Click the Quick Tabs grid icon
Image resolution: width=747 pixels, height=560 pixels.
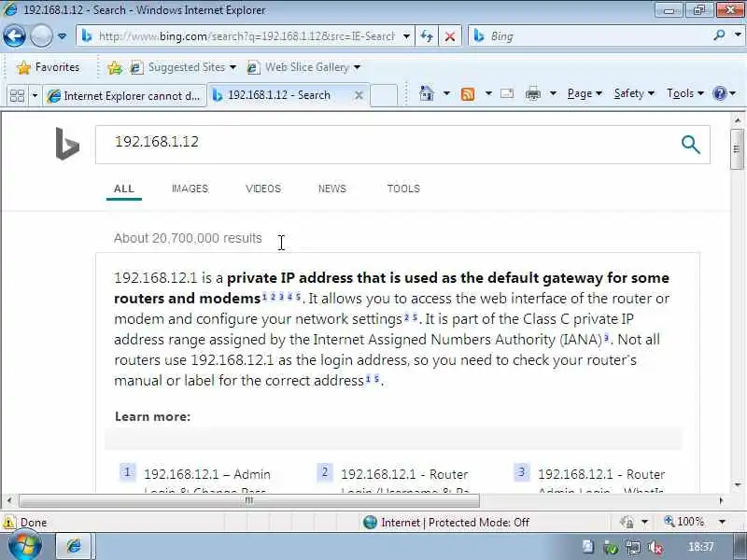click(17, 96)
